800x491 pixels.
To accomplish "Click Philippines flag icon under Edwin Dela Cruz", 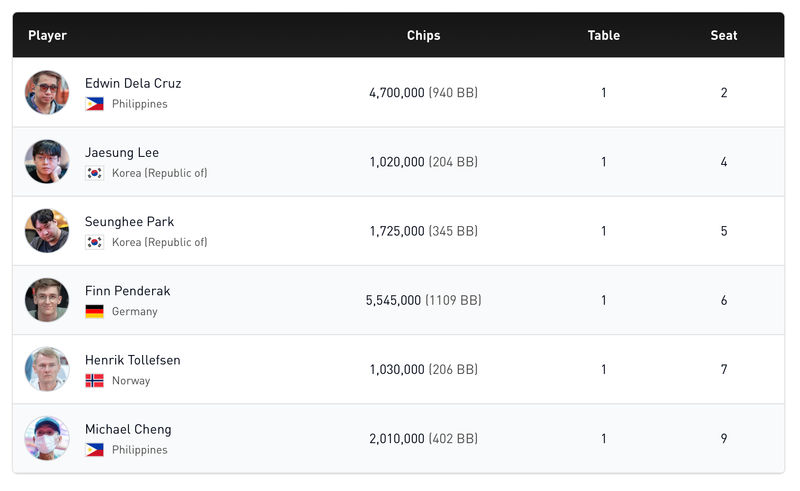I will 95,104.
